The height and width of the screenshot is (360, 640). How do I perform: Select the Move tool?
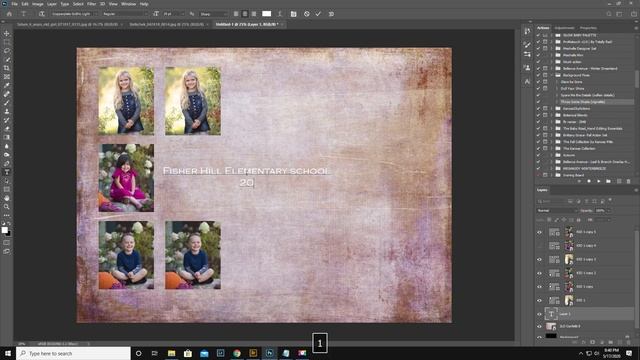pos(7,33)
